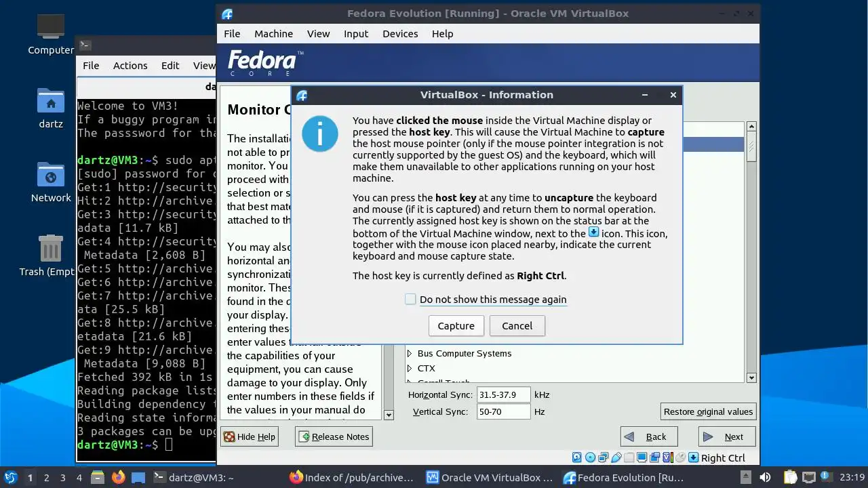The width and height of the screenshot is (868, 488).
Task: Expand the Bus Computer Systems entry
Action: 410,353
